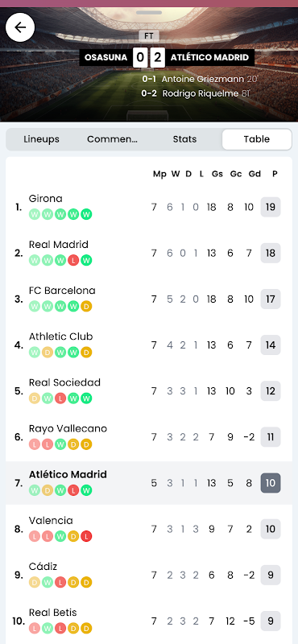
Task: Switch to the Lineups tab
Action: [x=42, y=139]
